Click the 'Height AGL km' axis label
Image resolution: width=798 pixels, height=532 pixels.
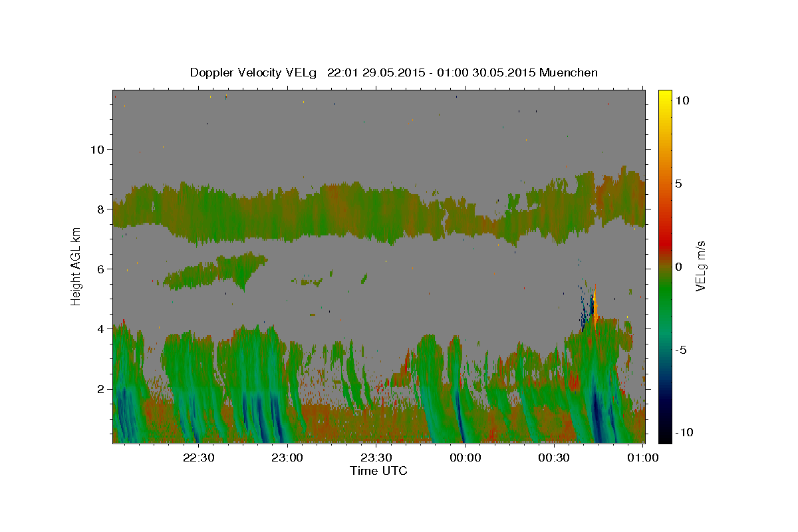click(x=76, y=266)
